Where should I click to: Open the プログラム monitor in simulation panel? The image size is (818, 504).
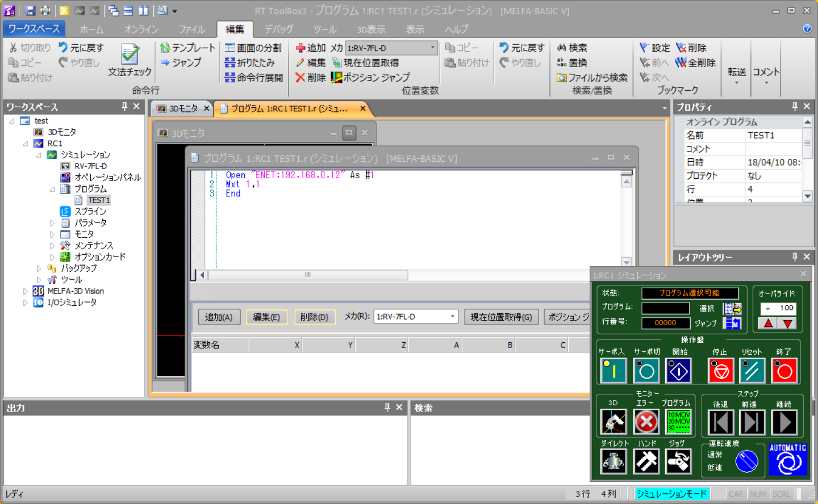click(x=679, y=422)
